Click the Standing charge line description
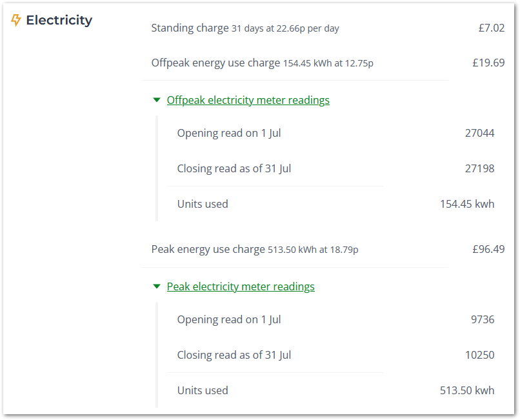This screenshot has width=520, height=420. point(245,28)
